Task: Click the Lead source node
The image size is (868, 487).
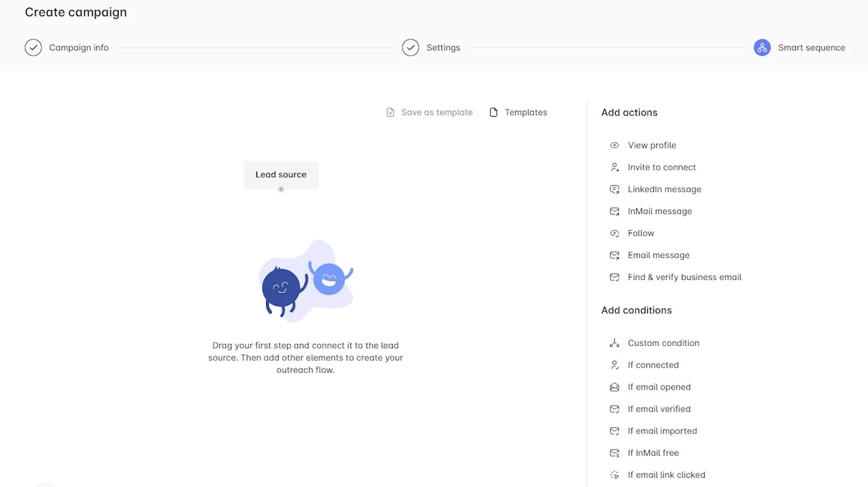Action: (x=281, y=175)
